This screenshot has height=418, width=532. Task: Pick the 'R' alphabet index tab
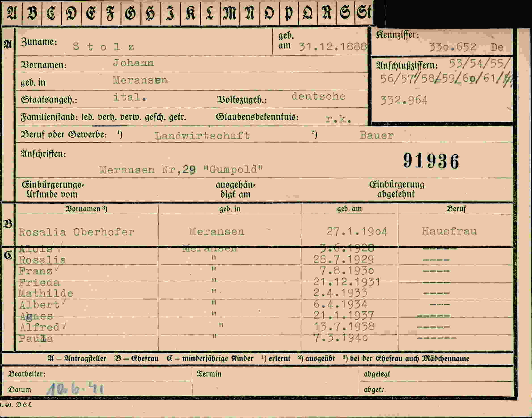[x=327, y=13]
